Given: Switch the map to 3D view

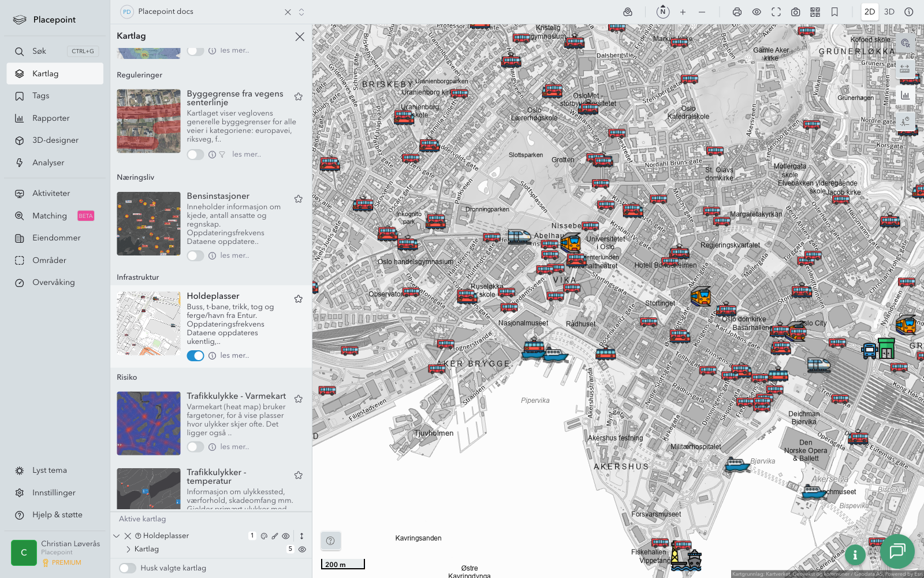Looking at the screenshot, I should point(889,12).
